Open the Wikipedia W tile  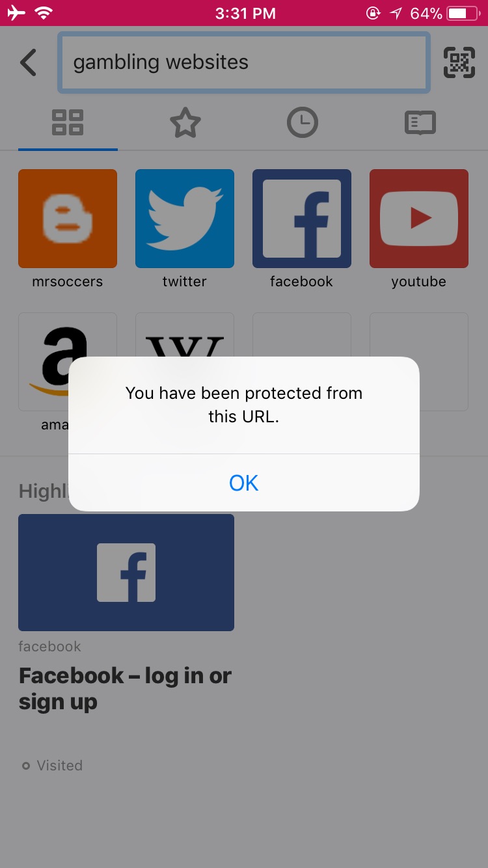[185, 335]
